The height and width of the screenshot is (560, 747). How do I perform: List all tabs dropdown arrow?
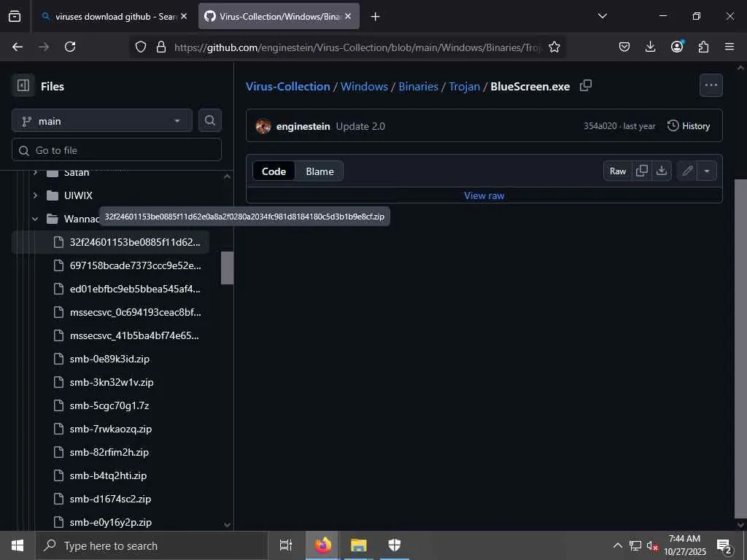tap(602, 16)
